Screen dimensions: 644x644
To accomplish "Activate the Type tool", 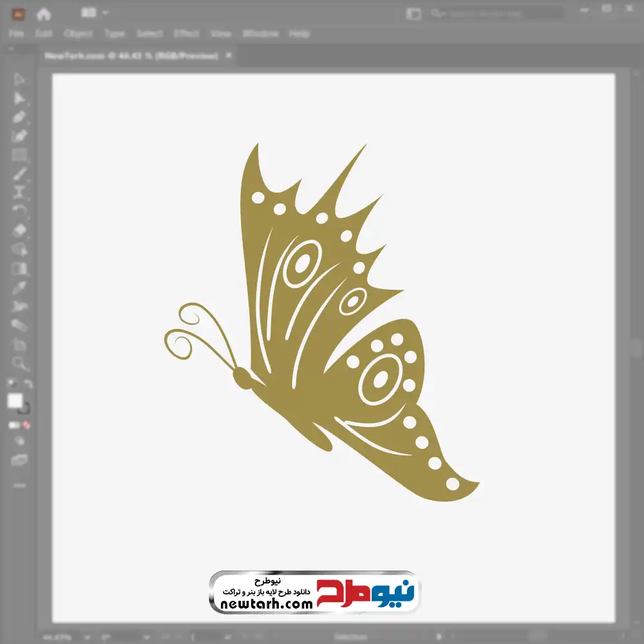I will 19,192.
